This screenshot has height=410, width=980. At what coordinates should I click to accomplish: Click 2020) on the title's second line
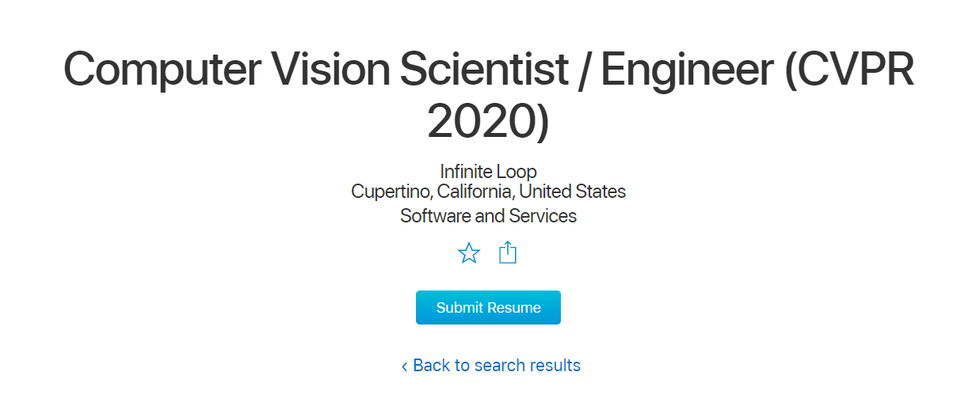coord(488,120)
